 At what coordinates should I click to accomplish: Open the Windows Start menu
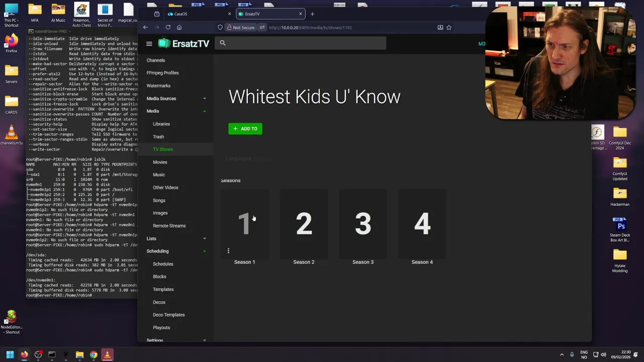[10, 354]
